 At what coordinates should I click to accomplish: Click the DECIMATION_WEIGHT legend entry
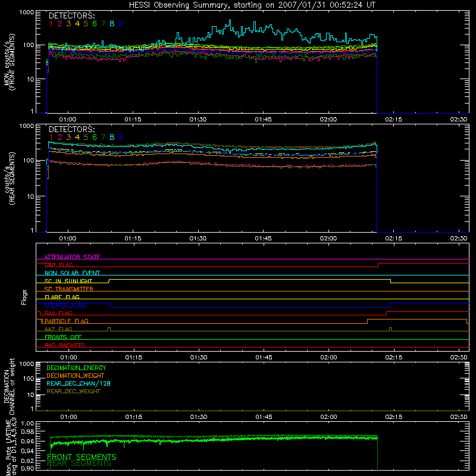tap(76, 375)
